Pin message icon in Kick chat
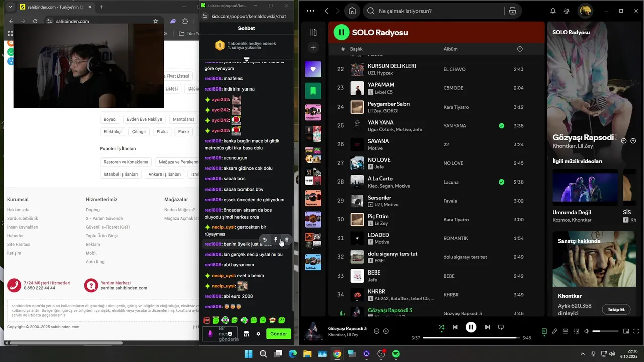 [x=276, y=240]
